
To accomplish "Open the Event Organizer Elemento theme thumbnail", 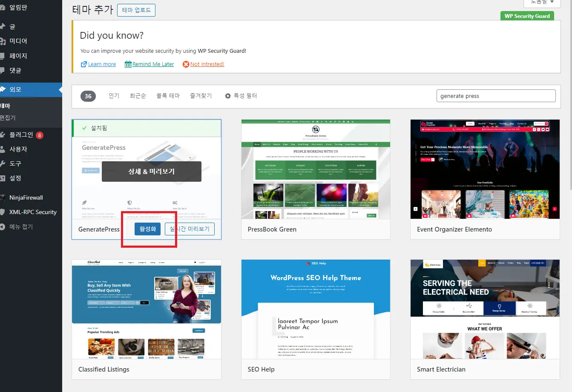I will click(485, 169).
